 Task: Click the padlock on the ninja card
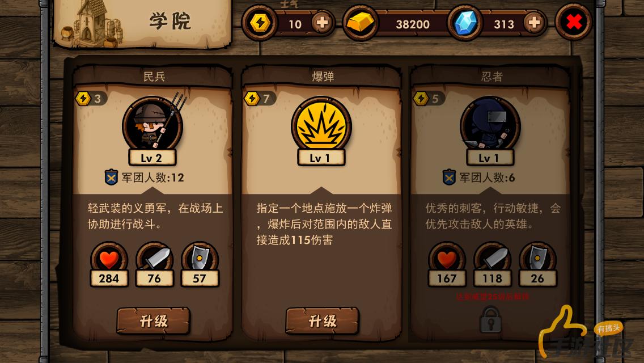491,319
